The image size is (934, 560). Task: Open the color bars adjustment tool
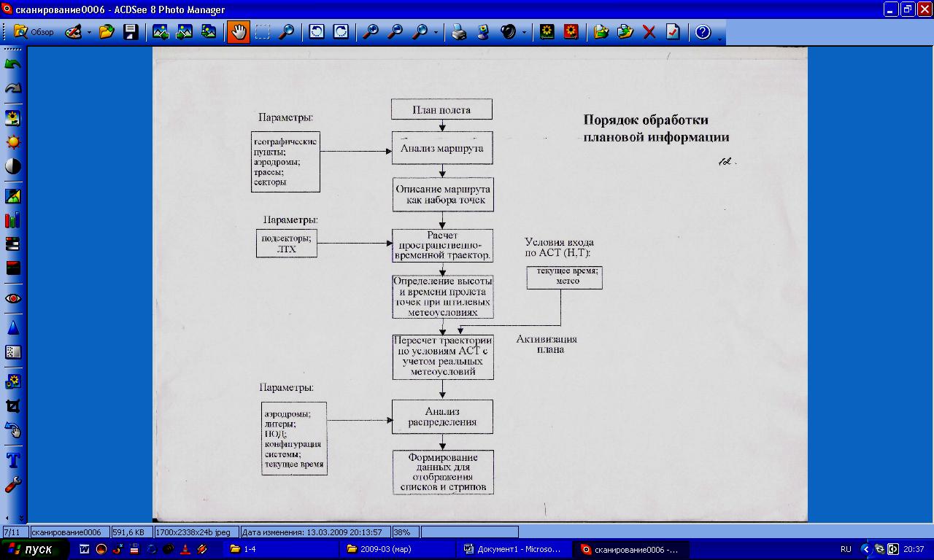pyautogui.click(x=13, y=220)
